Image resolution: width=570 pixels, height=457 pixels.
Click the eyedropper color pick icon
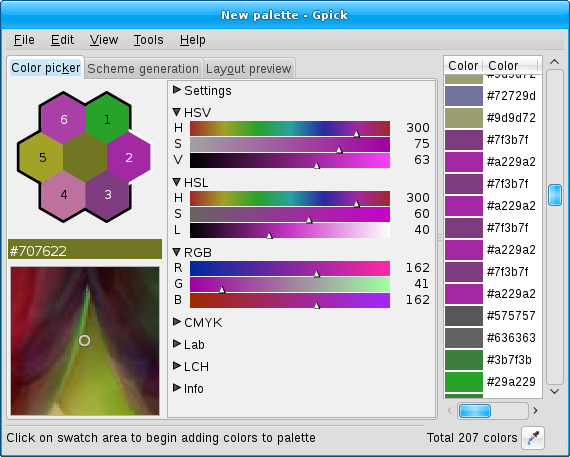(x=533, y=438)
